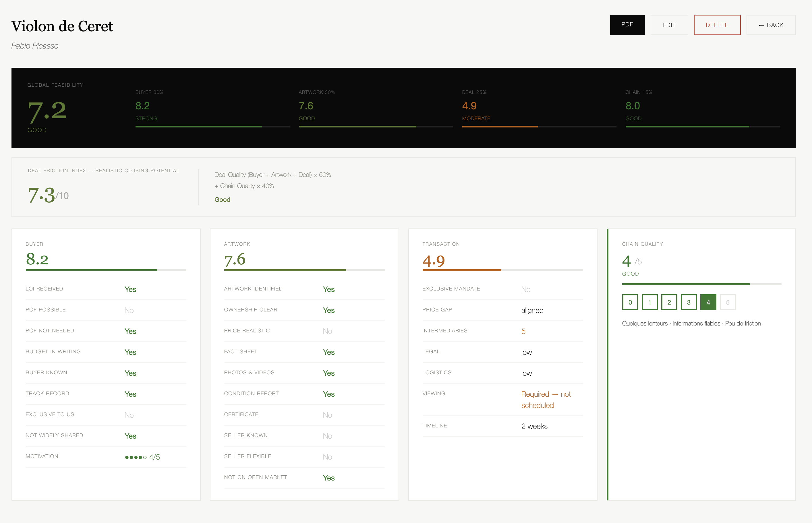Click the PHOTOS & VIDEOS row
The height and width of the screenshot is (523, 812).
(x=304, y=373)
